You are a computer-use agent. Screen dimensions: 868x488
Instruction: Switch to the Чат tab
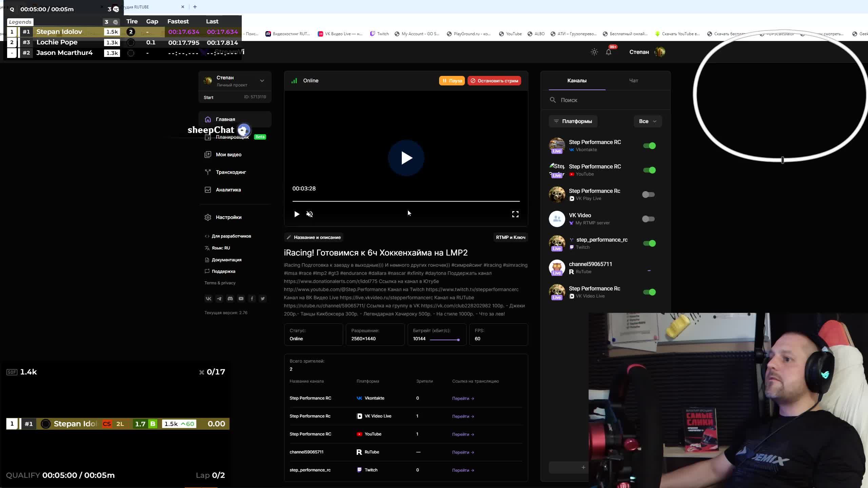pyautogui.click(x=633, y=81)
